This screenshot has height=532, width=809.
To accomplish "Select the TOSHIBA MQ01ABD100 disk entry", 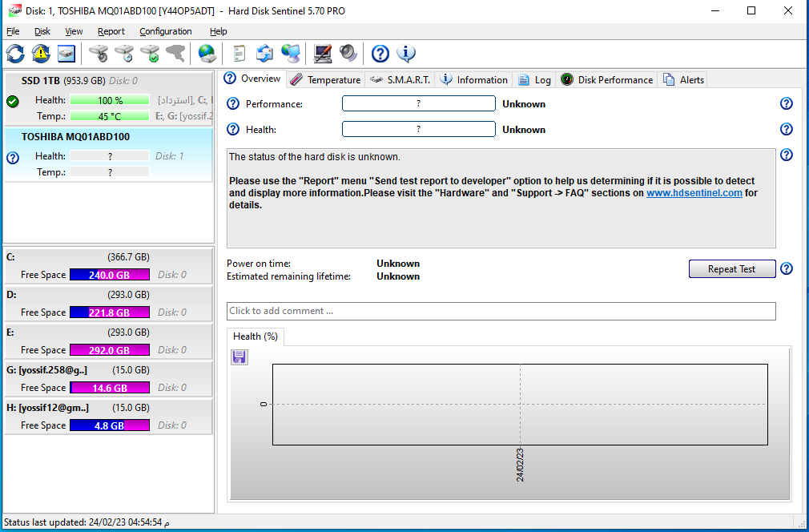I will pos(108,155).
